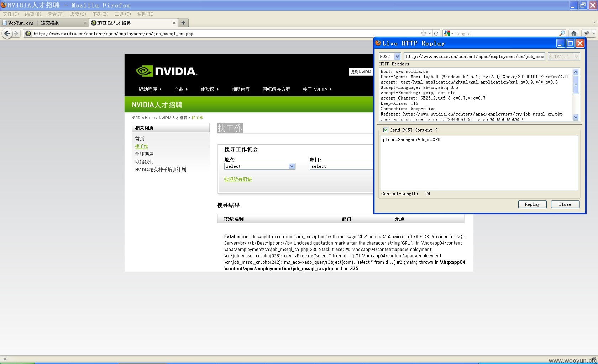Click the Content-Length value 24
The width and height of the screenshot is (598, 364).
pos(427,194)
